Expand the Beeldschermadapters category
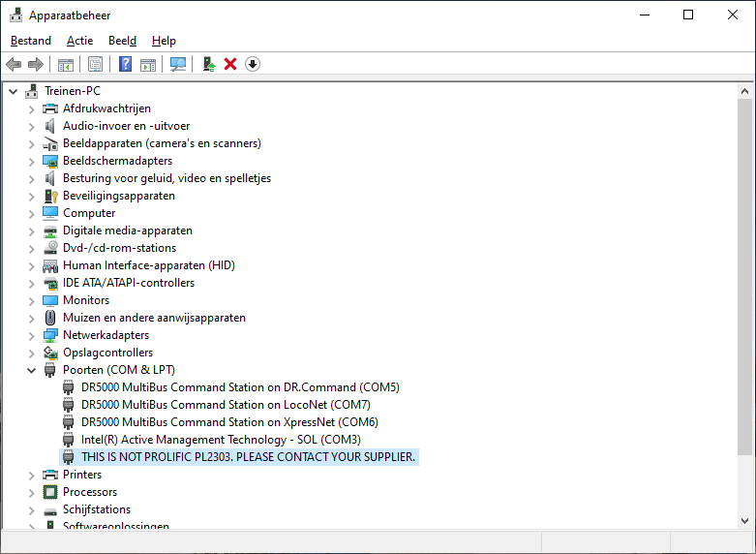This screenshot has width=756, height=554. point(31,161)
